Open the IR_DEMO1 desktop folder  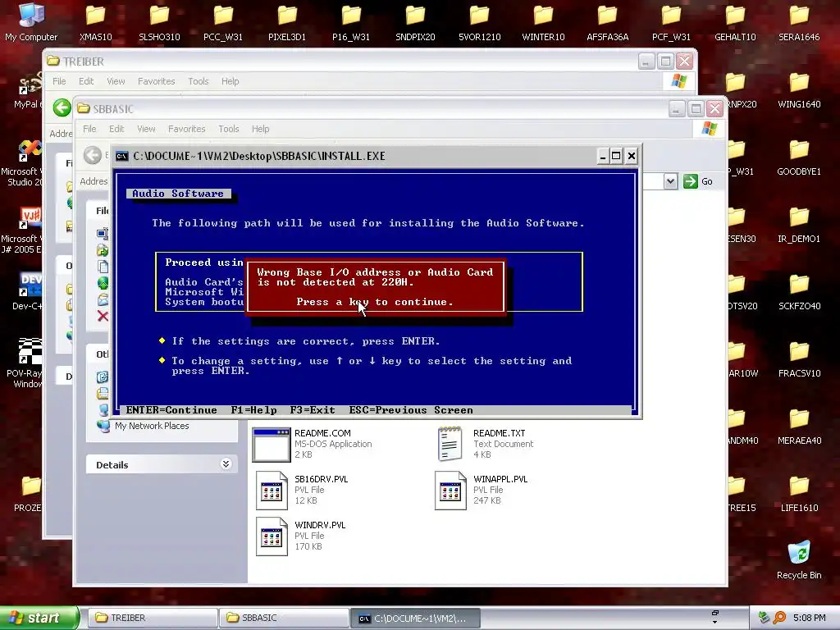click(x=799, y=224)
